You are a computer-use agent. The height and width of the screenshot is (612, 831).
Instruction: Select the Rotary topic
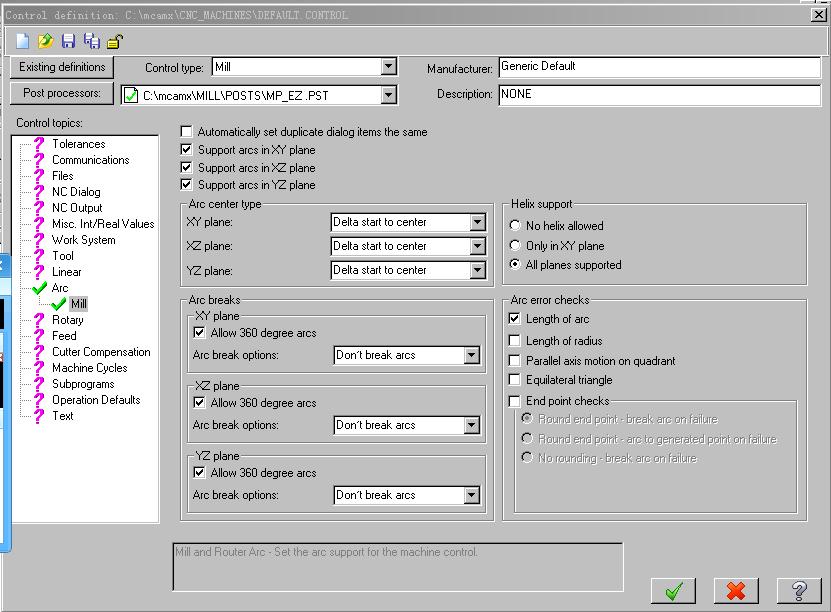click(67, 320)
